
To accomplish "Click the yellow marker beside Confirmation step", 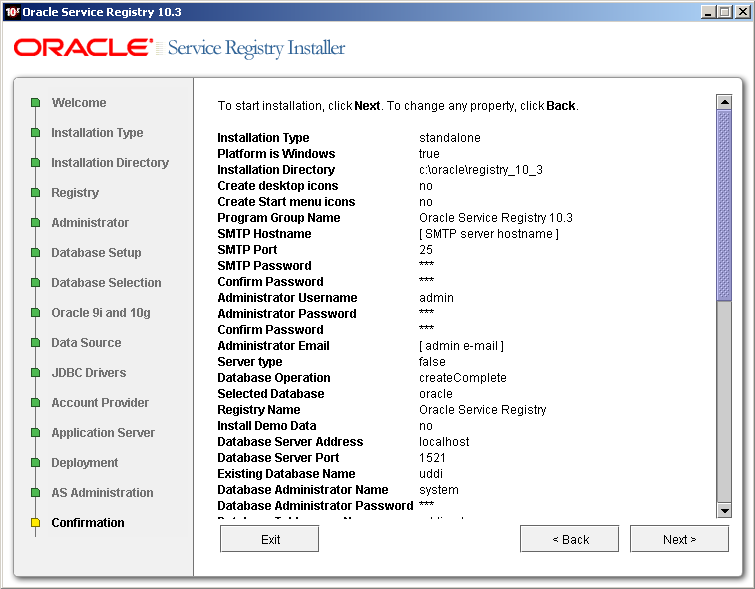I will (35, 523).
